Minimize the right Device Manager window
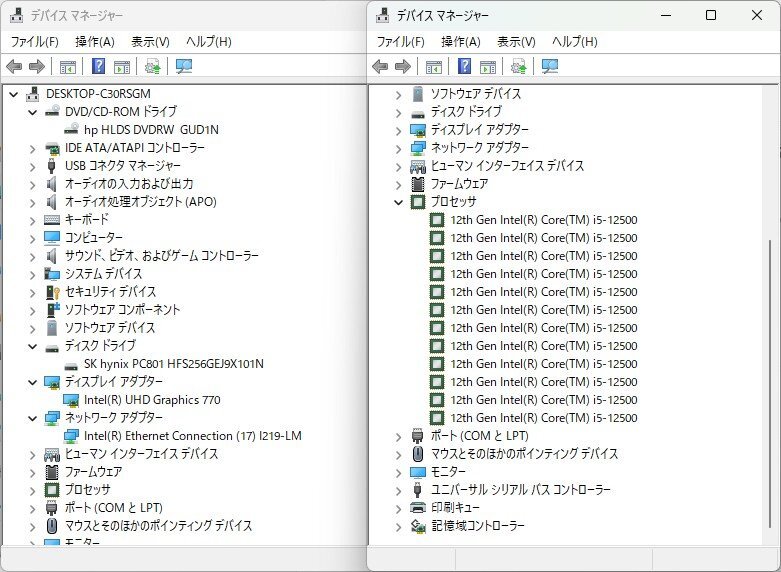781x572 pixels. tap(666, 15)
